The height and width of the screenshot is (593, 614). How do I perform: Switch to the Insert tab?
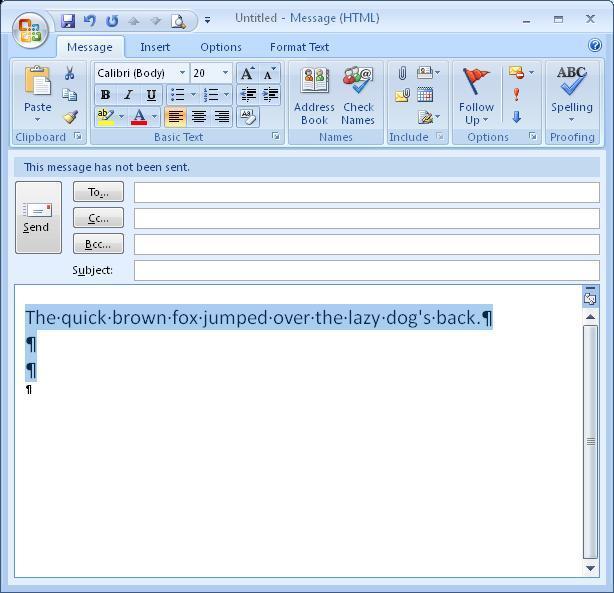(155, 47)
